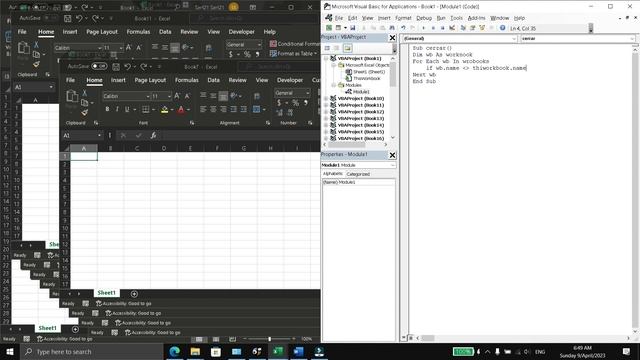Apply red font color in front Excel
The height and width of the screenshot is (360, 640).
pyautogui.click(x=181, y=109)
